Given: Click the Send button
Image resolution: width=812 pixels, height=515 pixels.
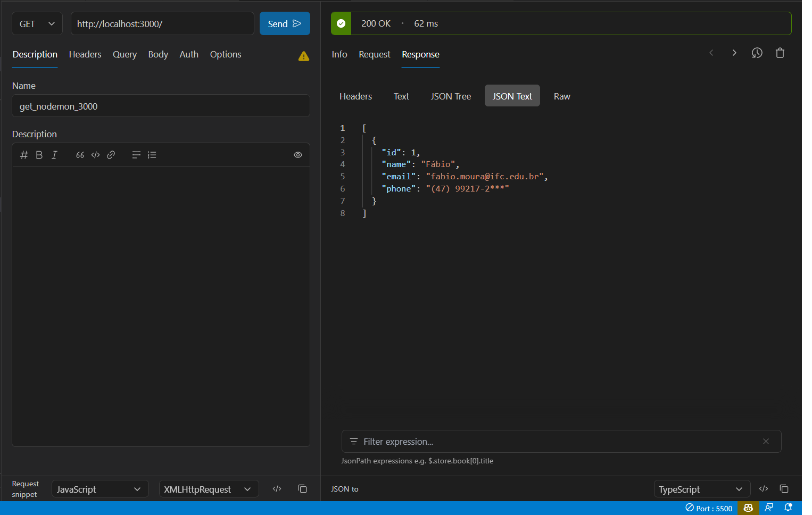Looking at the screenshot, I should coord(285,23).
